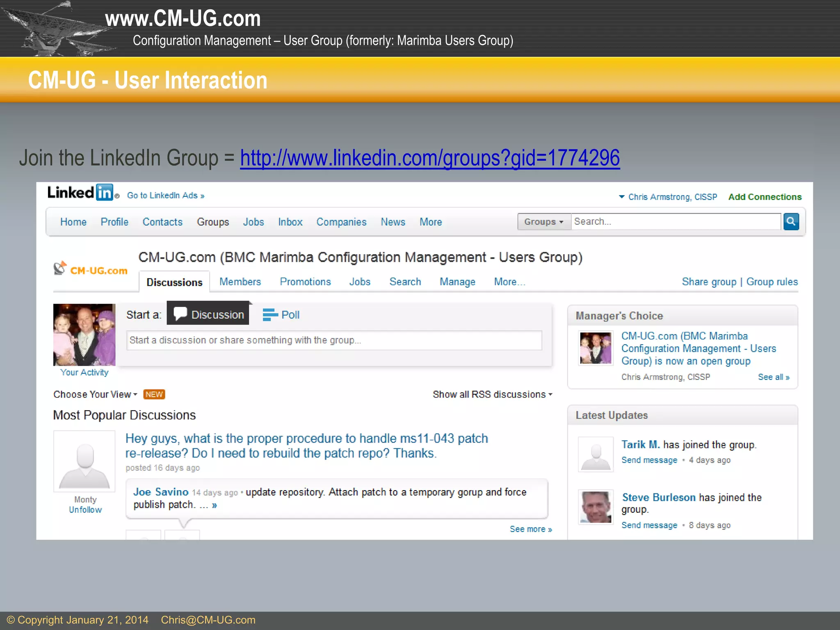
Task: Open Jobs in the main navigation bar
Action: pyautogui.click(x=253, y=222)
